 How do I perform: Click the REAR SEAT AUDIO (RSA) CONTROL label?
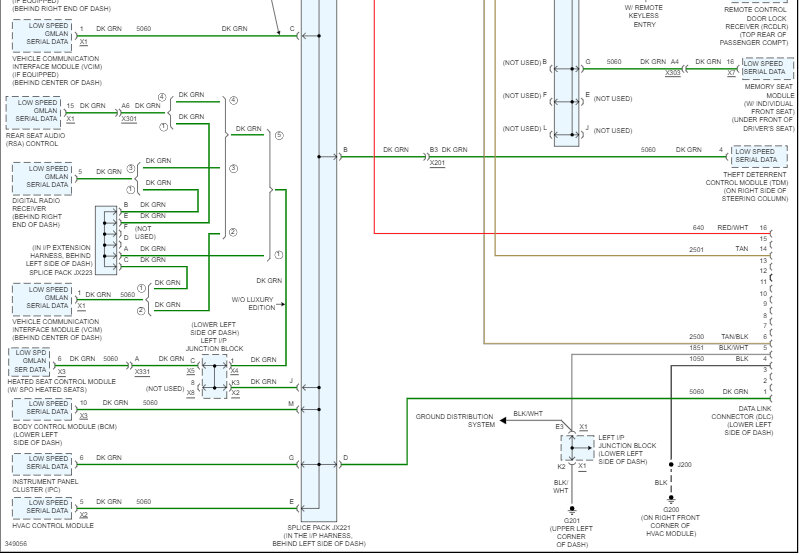click(x=36, y=140)
